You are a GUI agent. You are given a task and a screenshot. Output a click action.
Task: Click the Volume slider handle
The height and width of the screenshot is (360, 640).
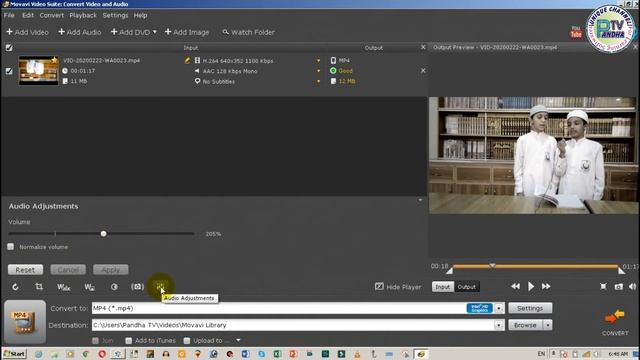click(104, 233)
